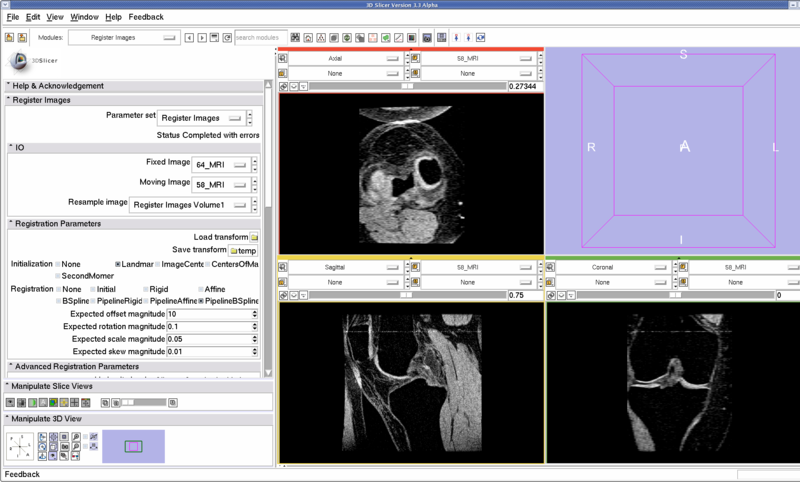
Task: Click the link icon in Axial slice controls
Action: [284, 87]
